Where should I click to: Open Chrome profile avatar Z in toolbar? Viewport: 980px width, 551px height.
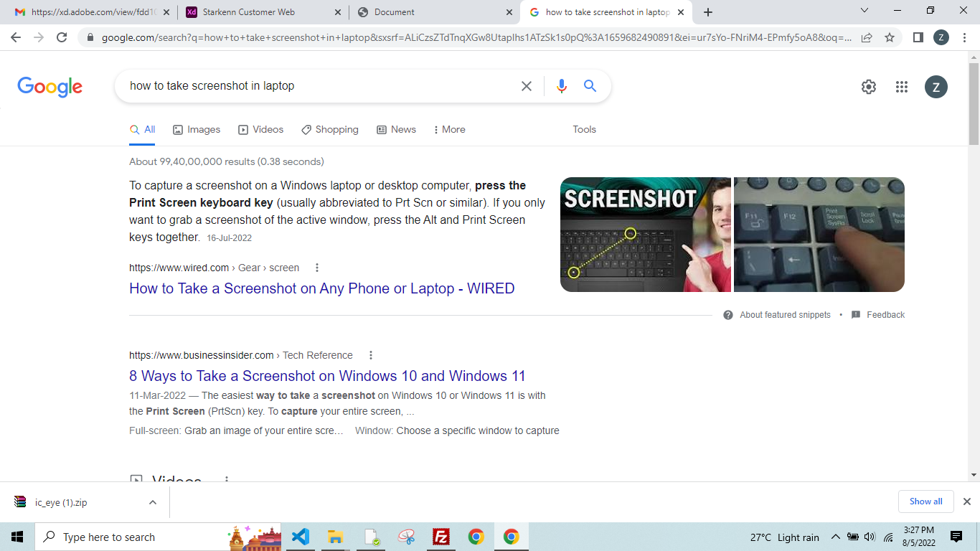[941, 37]
